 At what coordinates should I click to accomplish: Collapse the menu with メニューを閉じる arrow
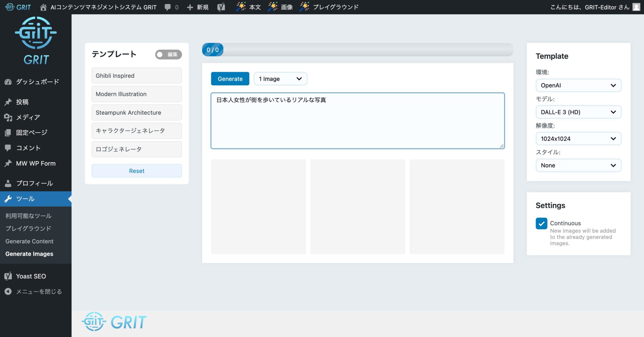[8, 292]
